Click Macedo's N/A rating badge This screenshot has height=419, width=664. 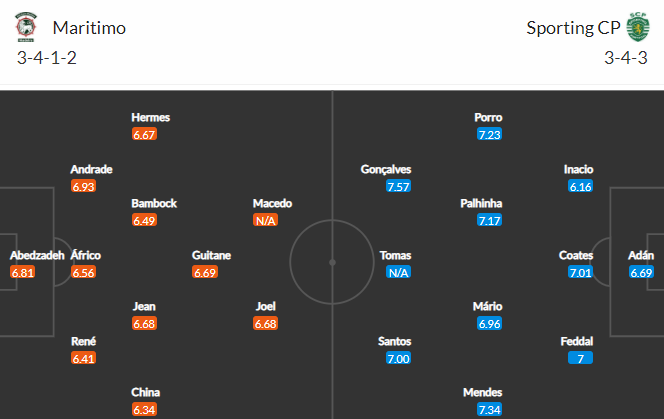pyautogui.click(x=266, y=220)
